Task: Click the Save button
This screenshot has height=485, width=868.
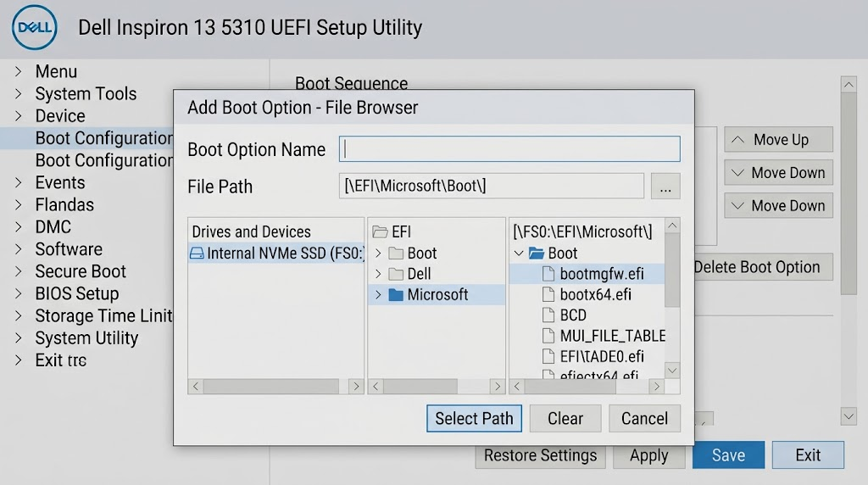Action: tap(728, 455)
